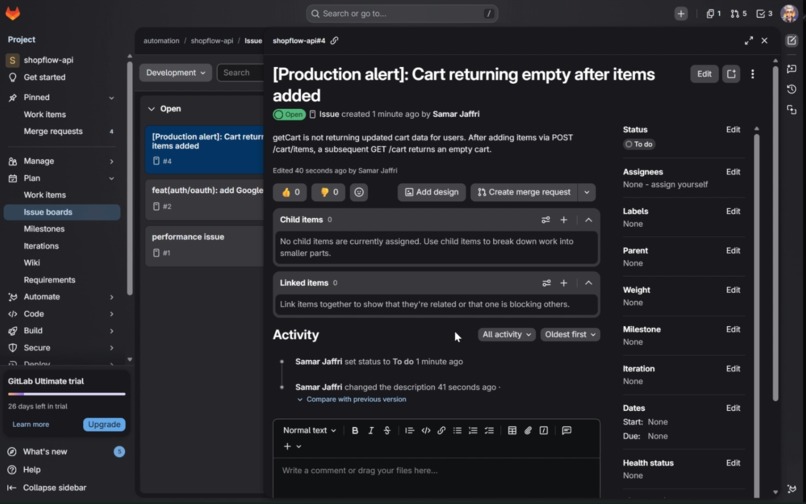Change the All activity filter
Image resolution: width=806 pixels, height=504 pixels.
pyautogui.click(x=506, y=334)
